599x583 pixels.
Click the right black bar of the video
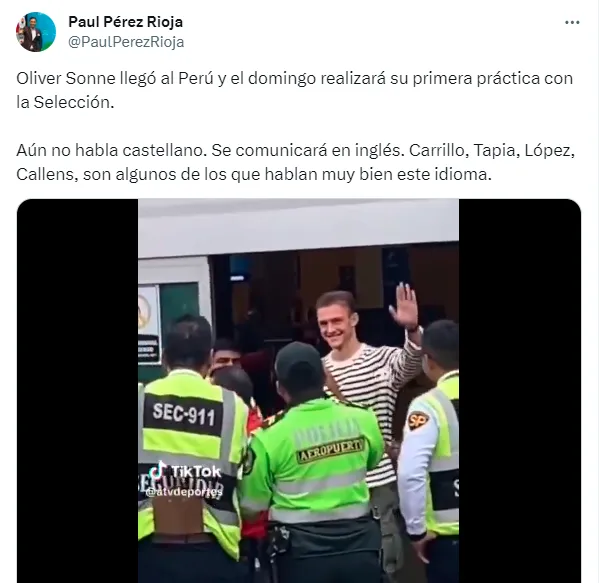coord(520,390)
